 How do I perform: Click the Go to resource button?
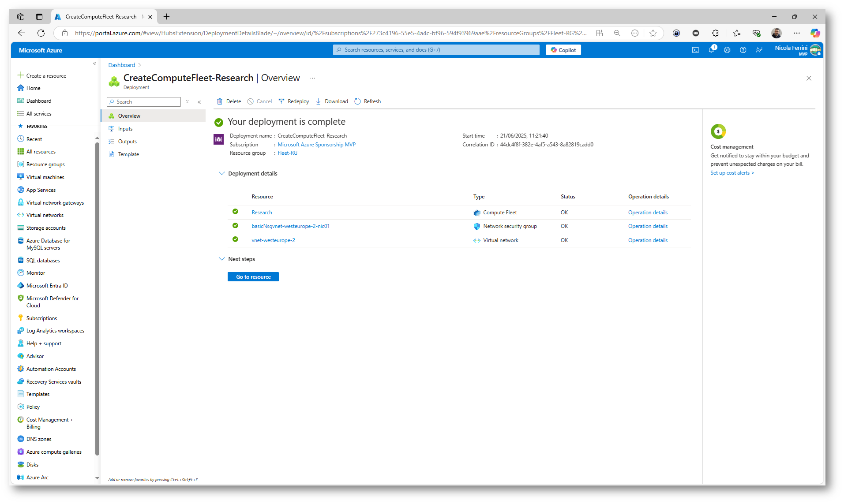point(253,277)
